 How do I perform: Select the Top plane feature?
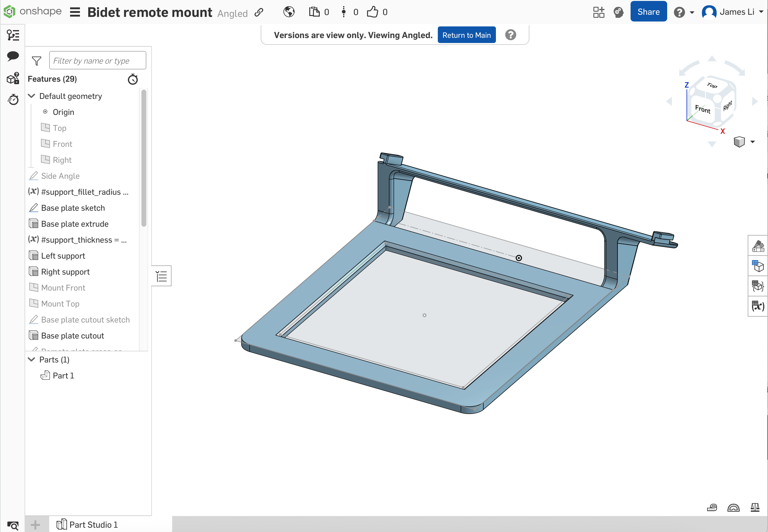[59, 128]
